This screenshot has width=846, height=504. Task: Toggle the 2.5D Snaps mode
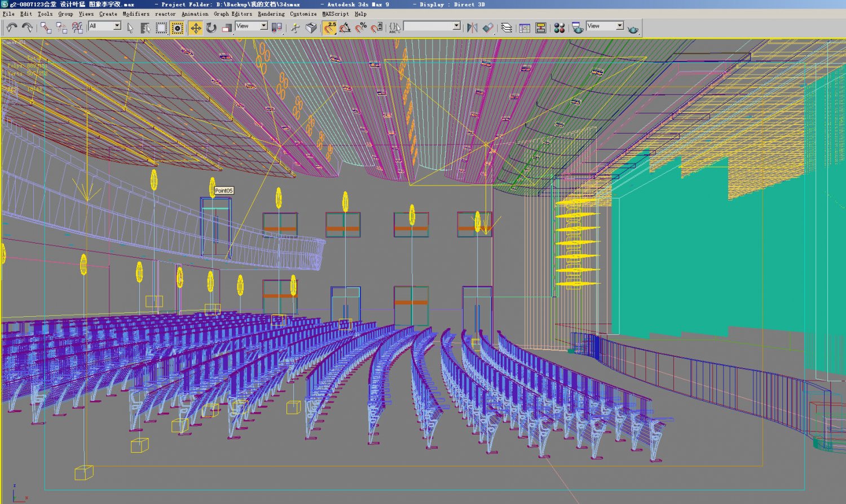click(329, 26)
